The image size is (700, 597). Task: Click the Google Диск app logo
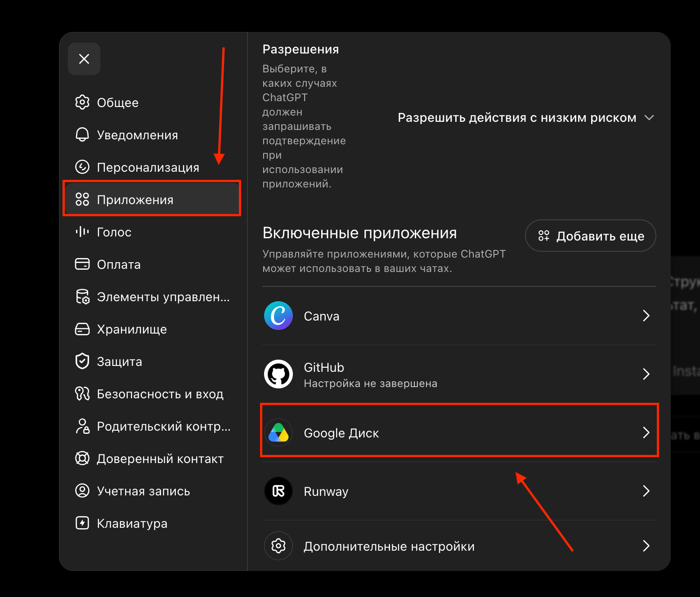(x=278, y=432)
